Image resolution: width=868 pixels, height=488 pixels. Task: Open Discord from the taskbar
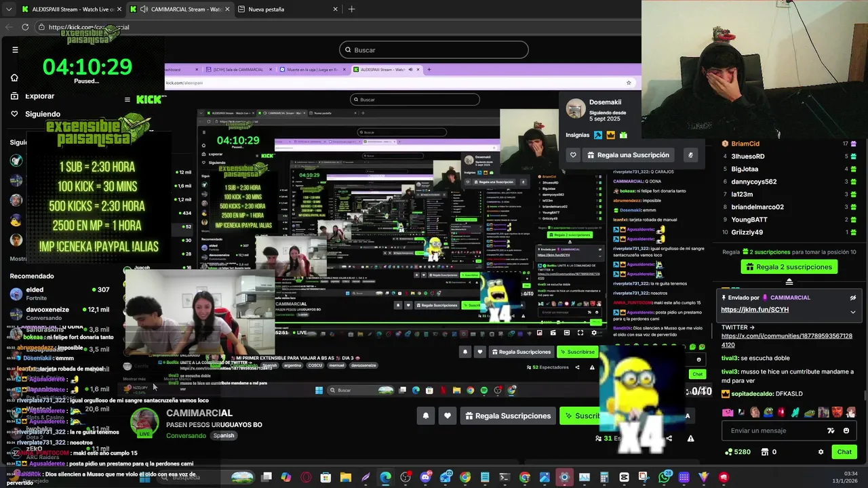pyautogui.click(x=425, y=477)
